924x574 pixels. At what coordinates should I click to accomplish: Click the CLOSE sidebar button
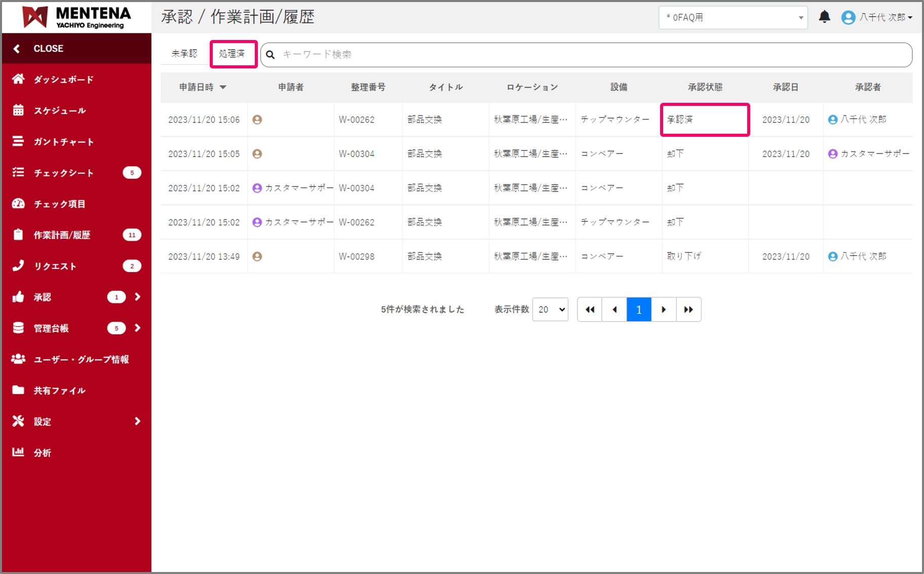48,49
